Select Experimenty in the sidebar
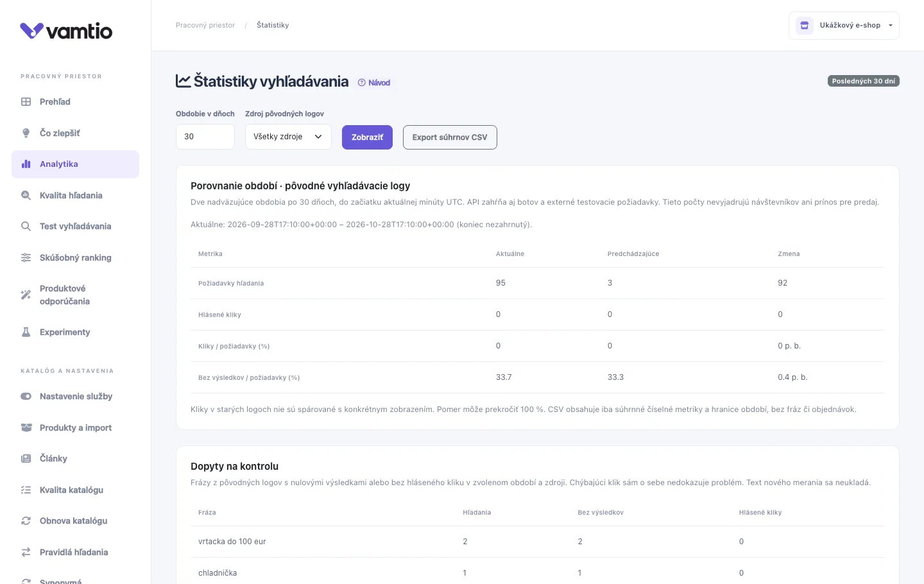The height and width of the screenshot is (584, 924). (75, 332)
